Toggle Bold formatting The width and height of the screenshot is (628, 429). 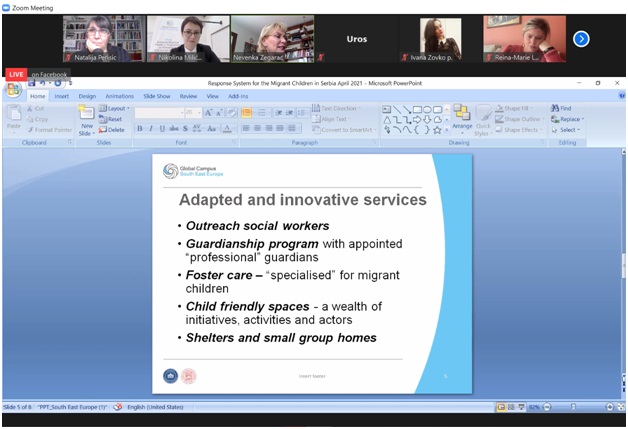(139, 128)
